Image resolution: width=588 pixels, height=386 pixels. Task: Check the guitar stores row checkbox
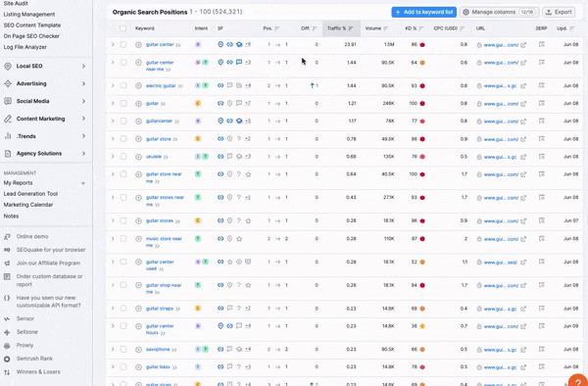click(x=123, y=220)
